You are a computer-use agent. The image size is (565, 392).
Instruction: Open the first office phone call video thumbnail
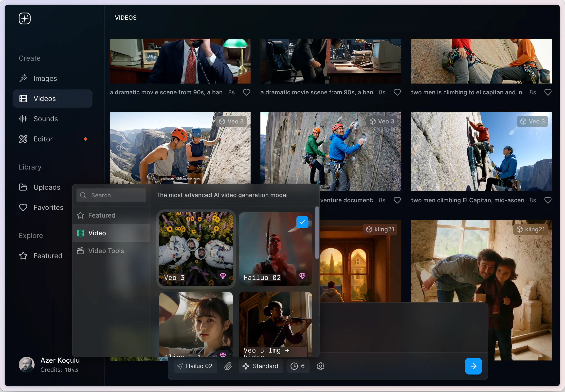(x=180, y=61)
